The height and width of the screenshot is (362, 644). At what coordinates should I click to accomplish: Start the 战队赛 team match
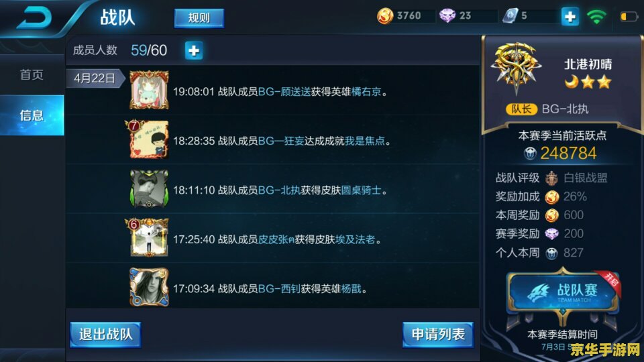(x=563, y=292)
